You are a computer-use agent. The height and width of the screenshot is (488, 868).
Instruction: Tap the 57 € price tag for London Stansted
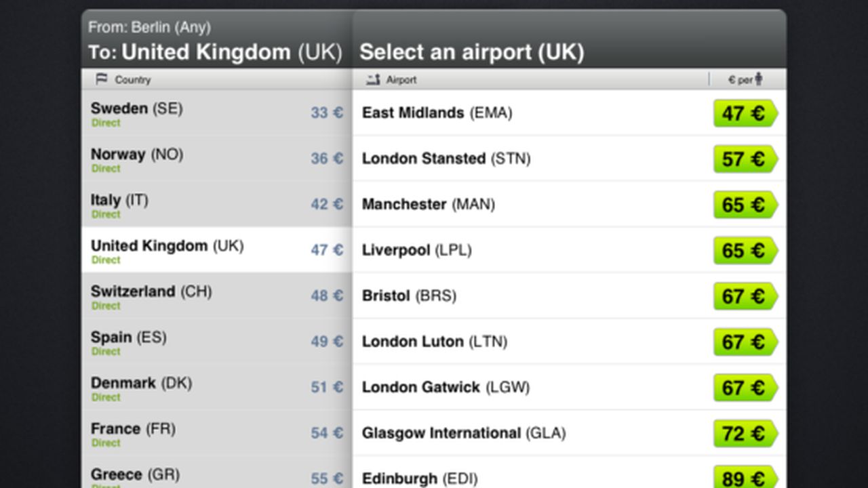[745, 159]
